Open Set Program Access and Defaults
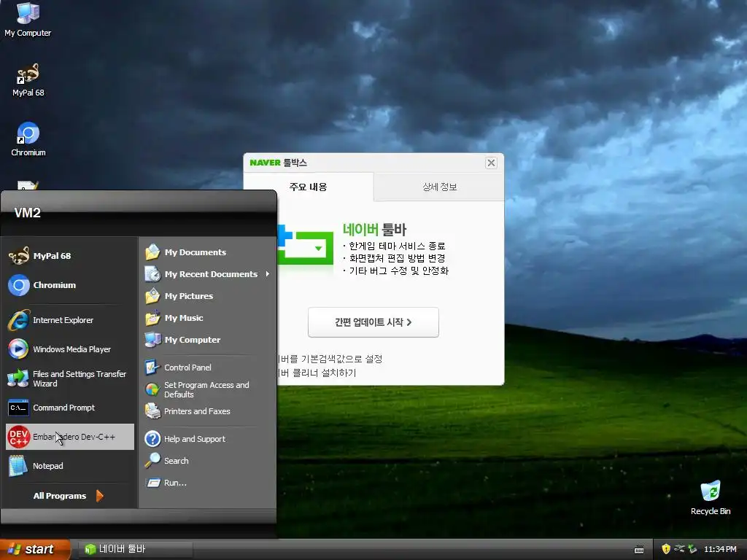Image resolution: width=747 pixels, height=560 pixels. (208, 389)
